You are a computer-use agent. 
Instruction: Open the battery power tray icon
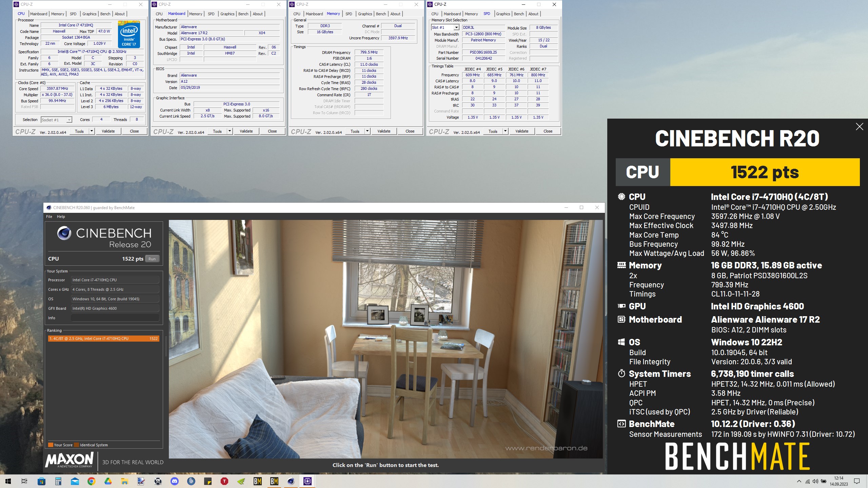823,481
